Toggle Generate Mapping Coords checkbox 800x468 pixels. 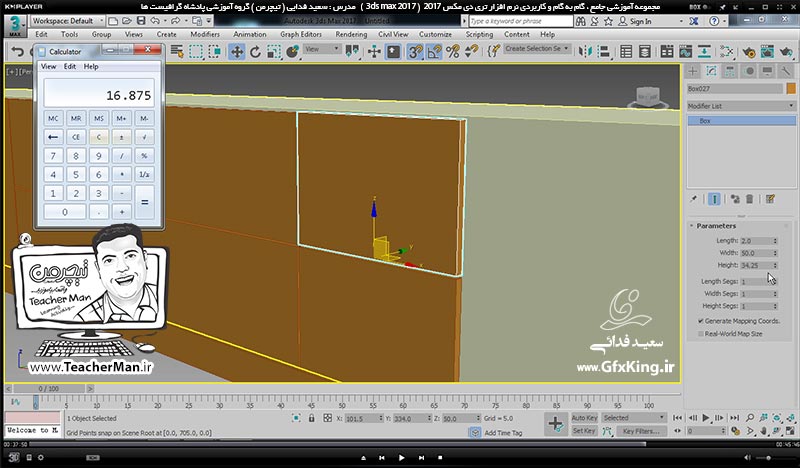point(701,321)
